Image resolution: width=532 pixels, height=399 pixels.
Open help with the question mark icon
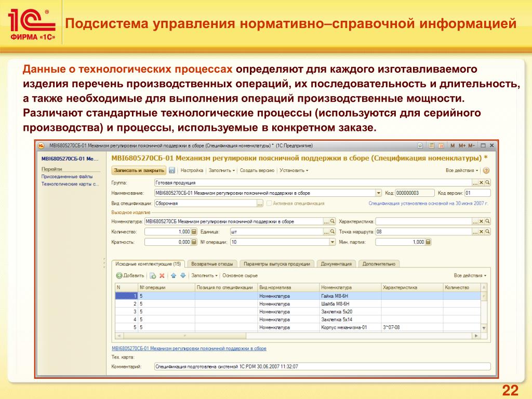(486, 170)
